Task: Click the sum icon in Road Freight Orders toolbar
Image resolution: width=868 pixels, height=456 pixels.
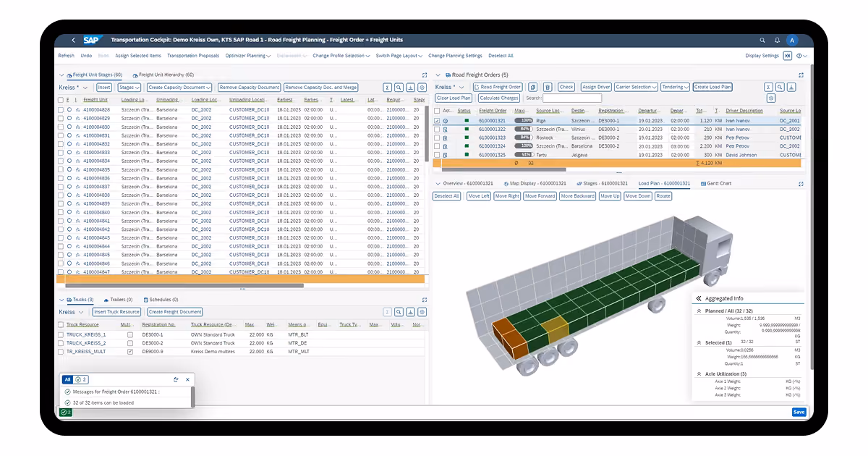Action: point(768,87)
